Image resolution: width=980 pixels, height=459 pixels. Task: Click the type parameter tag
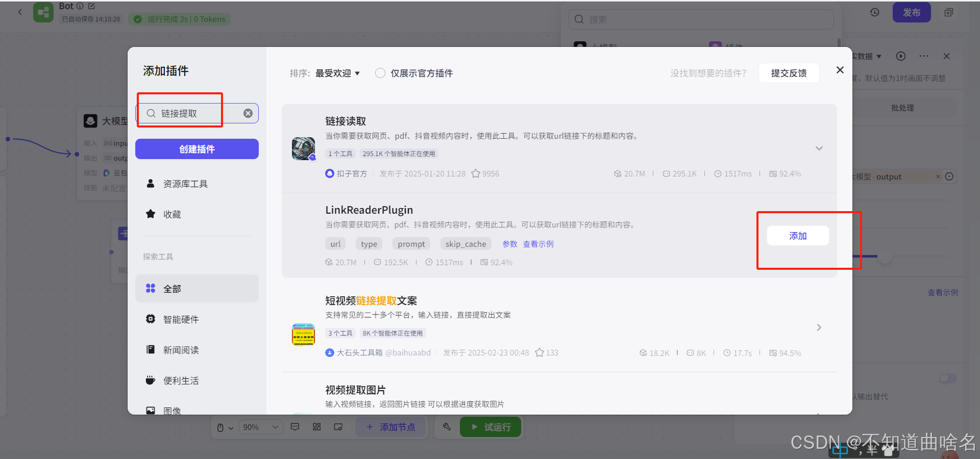click(x=369, y=244)
